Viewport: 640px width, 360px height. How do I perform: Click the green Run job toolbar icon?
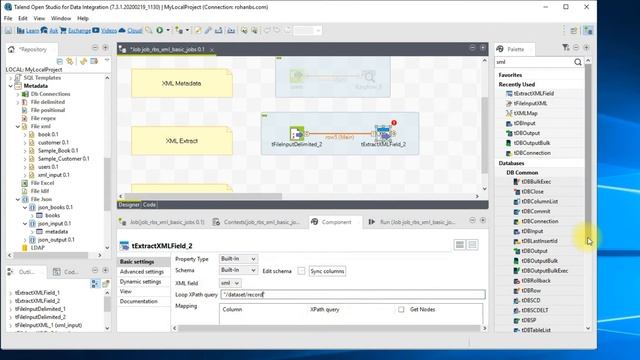click(160, 31)
